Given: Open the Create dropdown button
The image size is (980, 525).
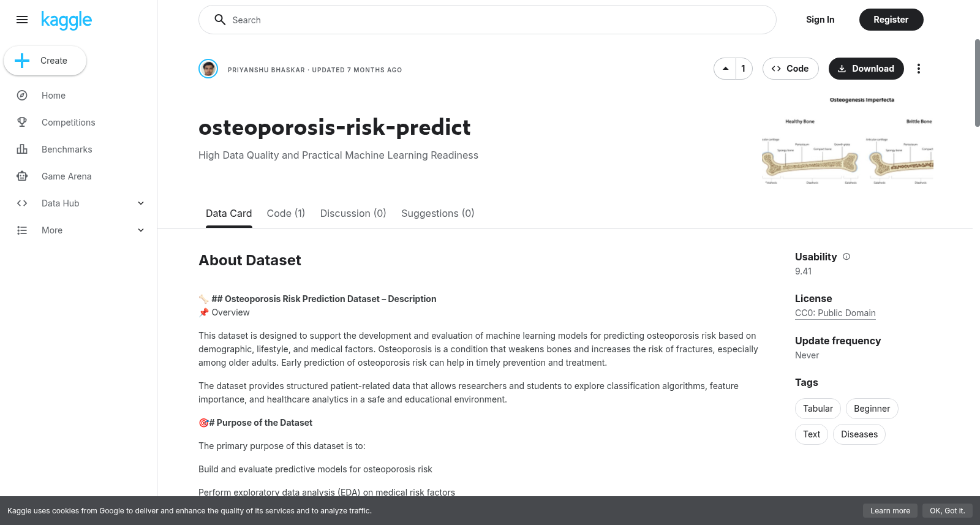Looking at the screenshot, I should point(45,61).
